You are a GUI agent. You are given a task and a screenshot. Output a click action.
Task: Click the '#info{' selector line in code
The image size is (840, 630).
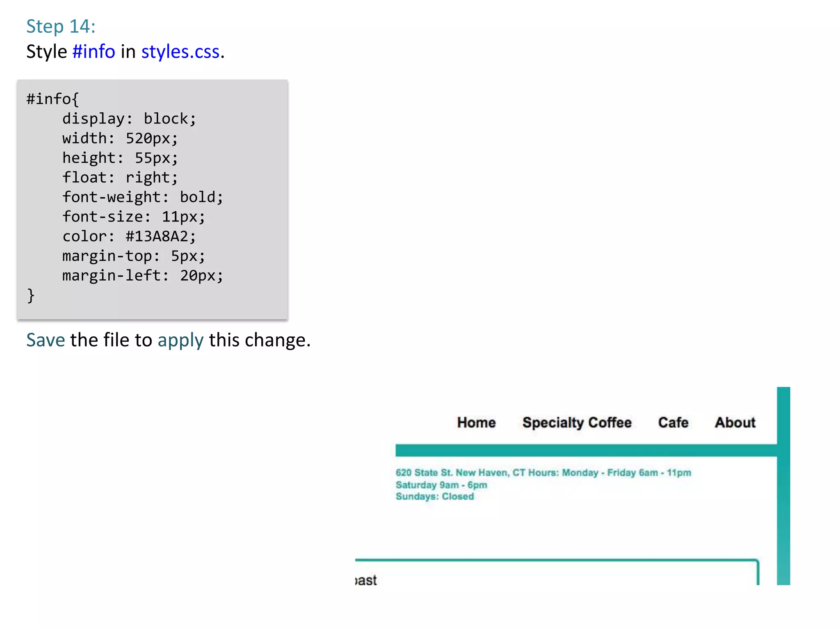click(x=52, y=99)
